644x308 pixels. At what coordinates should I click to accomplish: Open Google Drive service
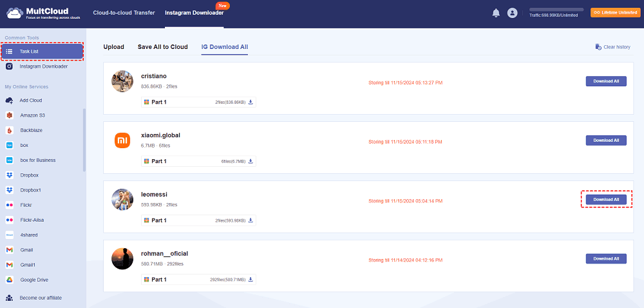tap(35, 280)
